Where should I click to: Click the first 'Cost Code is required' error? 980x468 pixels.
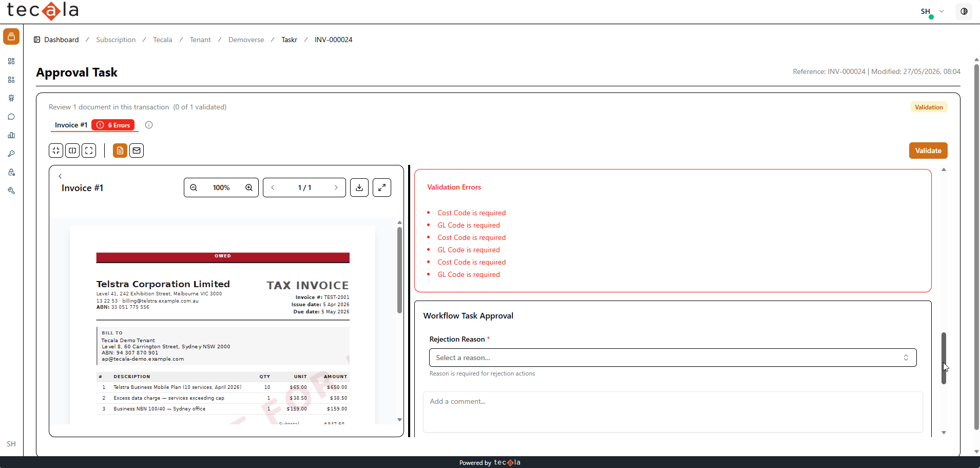coord(471,213)
